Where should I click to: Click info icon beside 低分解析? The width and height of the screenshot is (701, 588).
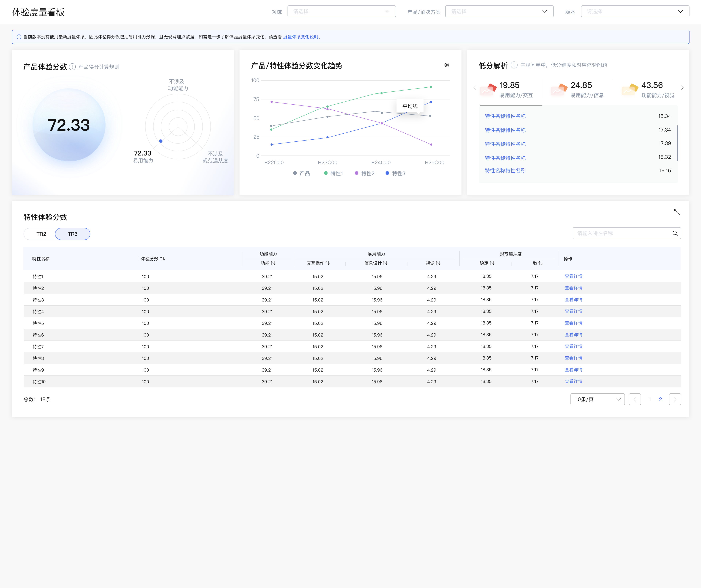pos(514,65)
